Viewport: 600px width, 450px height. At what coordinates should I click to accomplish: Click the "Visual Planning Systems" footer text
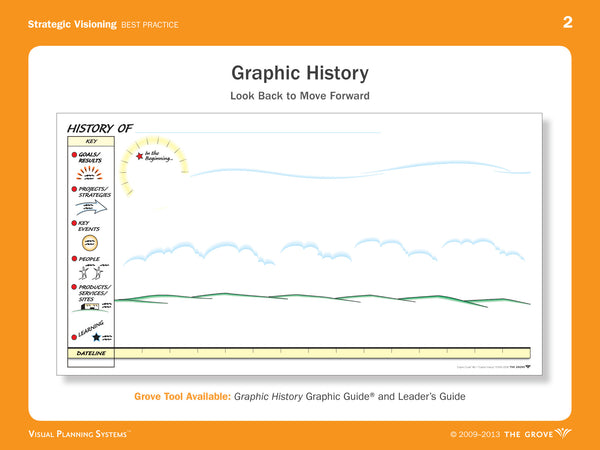[x=78, y=434]
